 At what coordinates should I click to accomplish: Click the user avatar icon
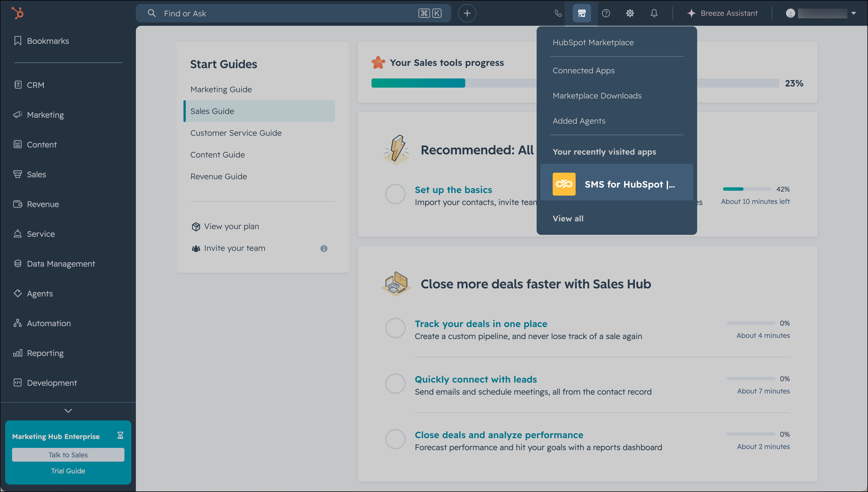pyautogui.click(x=790, y=13)
